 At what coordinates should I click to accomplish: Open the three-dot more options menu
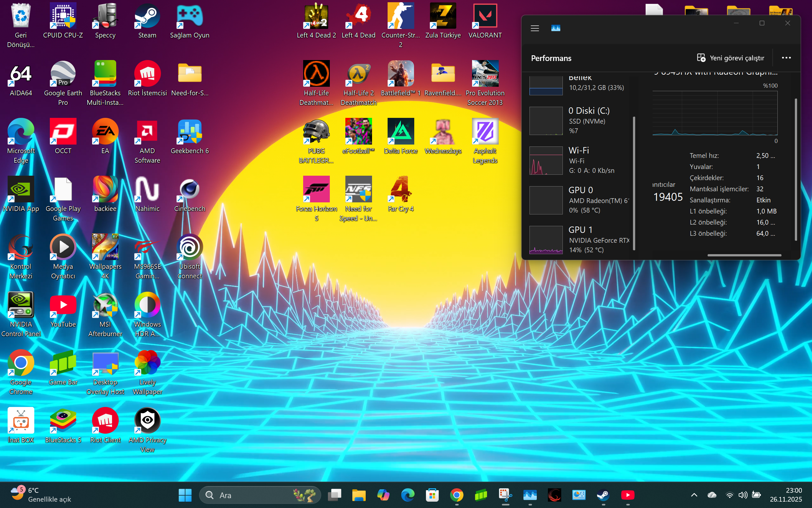click(x=786, y=58)
